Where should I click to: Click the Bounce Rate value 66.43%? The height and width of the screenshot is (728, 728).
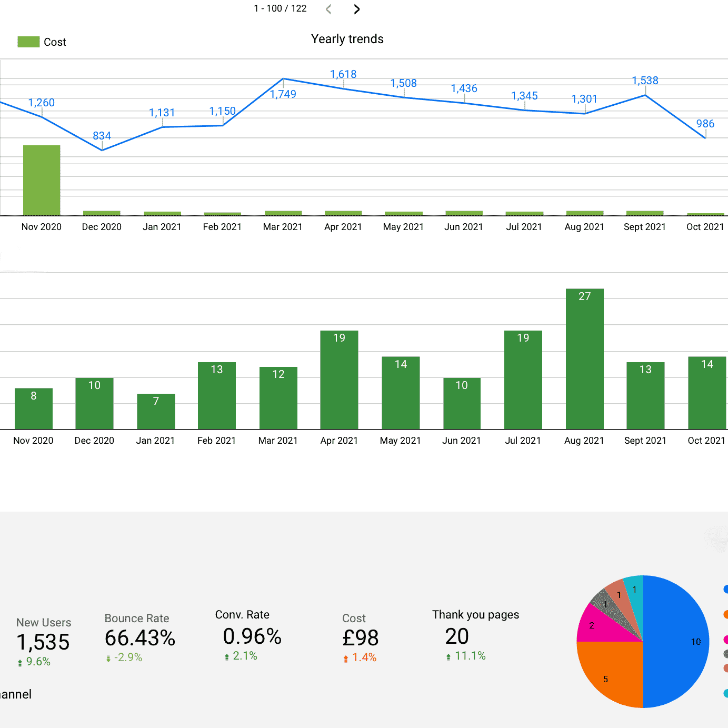tap(139, 639)
